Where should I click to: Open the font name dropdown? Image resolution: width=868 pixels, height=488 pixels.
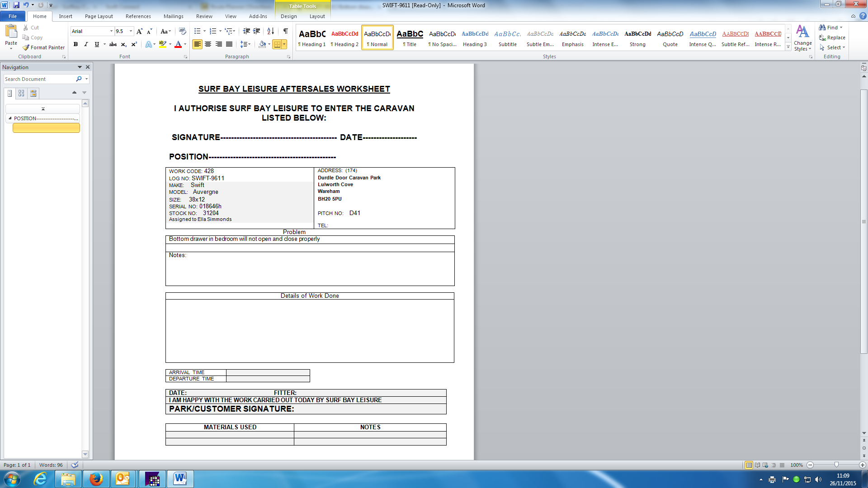[111, 31]
